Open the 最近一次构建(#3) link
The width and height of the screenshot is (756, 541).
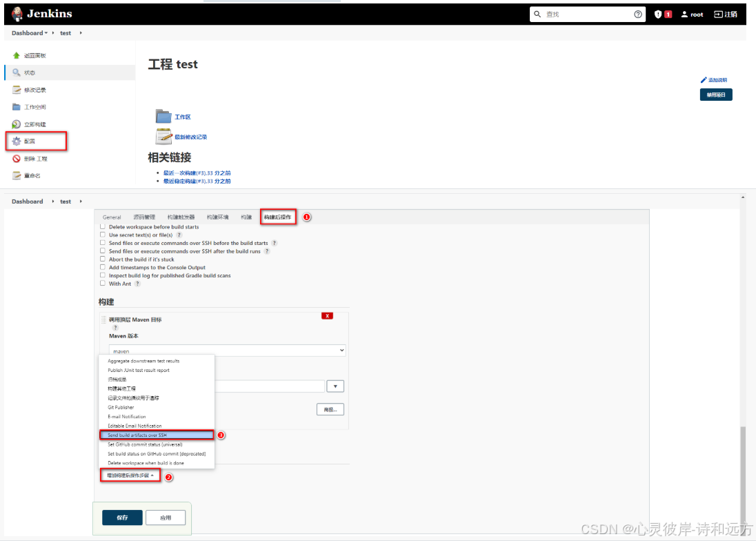click(197, 173)
